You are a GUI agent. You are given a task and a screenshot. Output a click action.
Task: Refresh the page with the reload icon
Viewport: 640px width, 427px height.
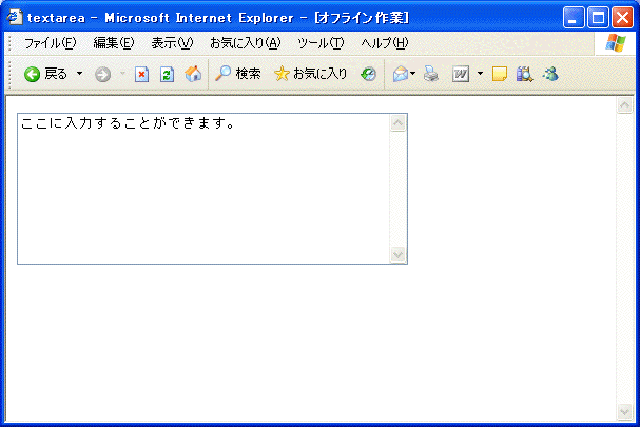[x=167, y=74]
